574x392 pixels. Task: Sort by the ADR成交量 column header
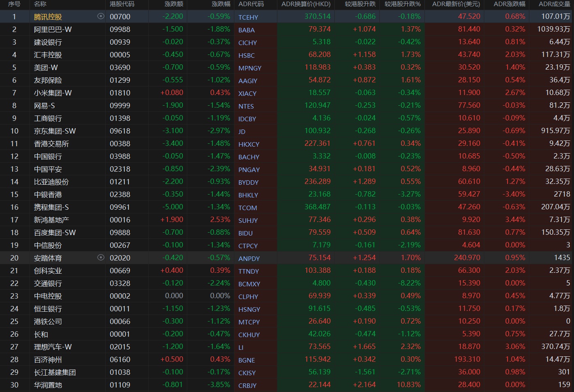(x=554, y=4)
